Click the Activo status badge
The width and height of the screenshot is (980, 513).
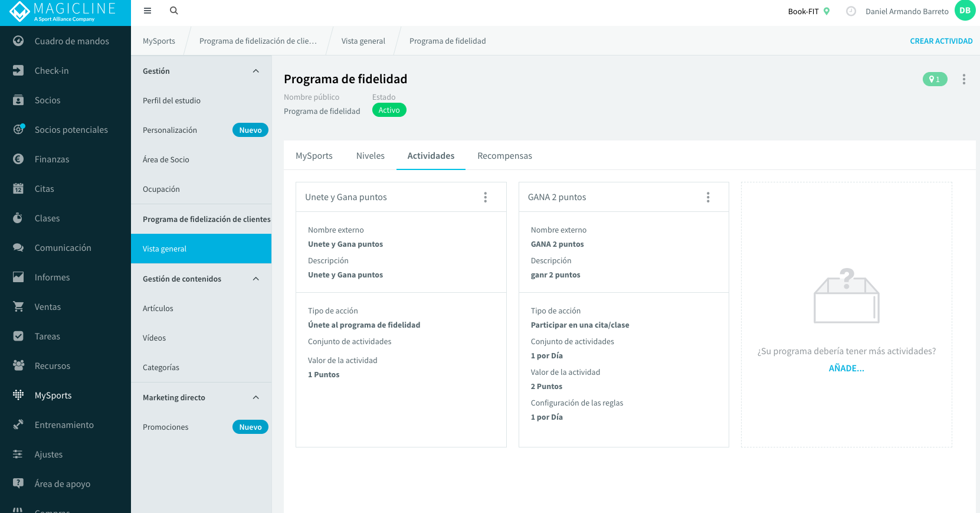click(x=389, y=110)
